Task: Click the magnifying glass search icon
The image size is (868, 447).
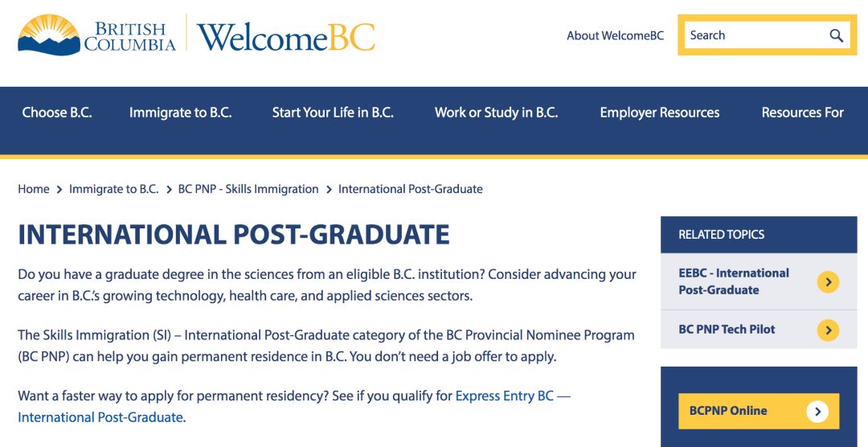Action: [x=836, y=35]
